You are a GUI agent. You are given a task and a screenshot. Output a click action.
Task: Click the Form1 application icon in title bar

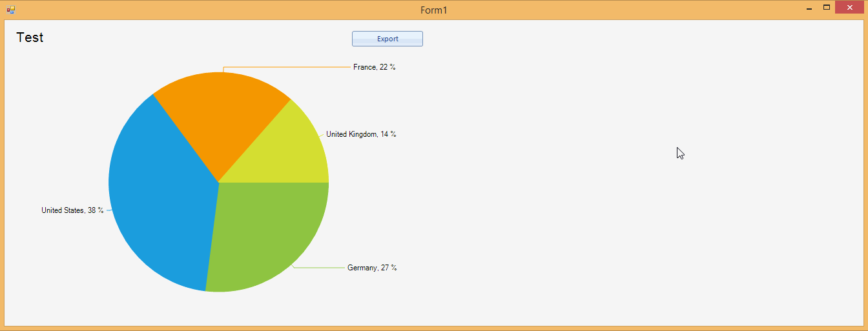(10, 10)
